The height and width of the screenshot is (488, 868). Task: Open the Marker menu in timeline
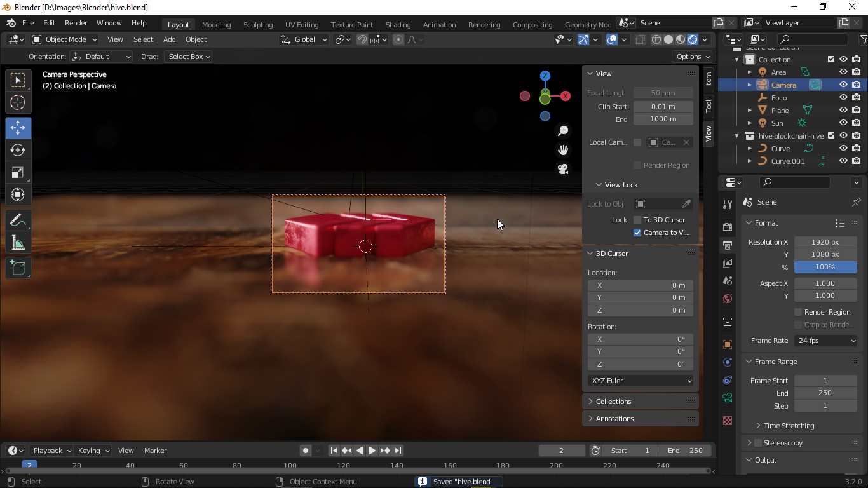tap(155, 451)
